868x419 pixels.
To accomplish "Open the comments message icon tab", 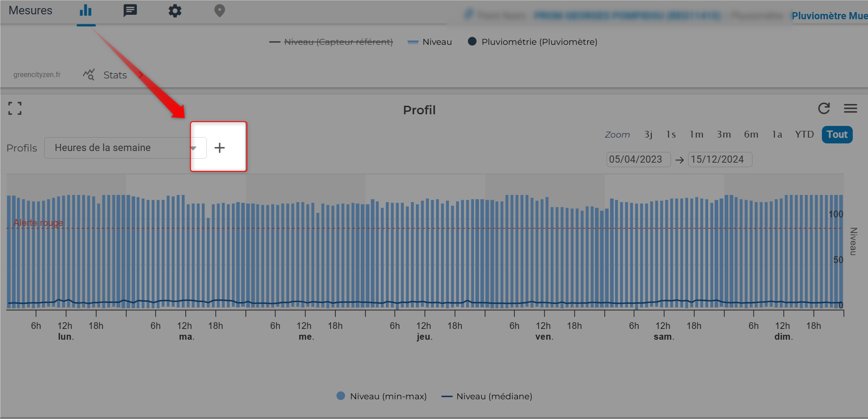I will coord(130,11).
